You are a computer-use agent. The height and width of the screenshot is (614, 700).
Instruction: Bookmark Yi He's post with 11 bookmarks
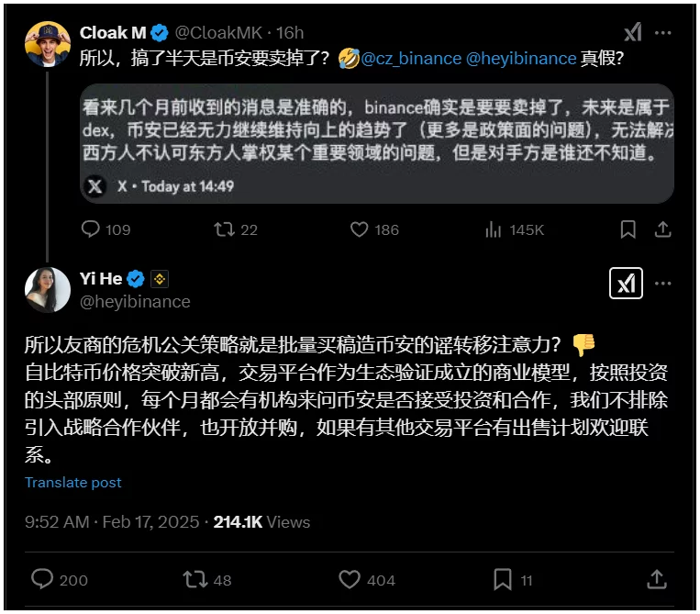(513, 580)
